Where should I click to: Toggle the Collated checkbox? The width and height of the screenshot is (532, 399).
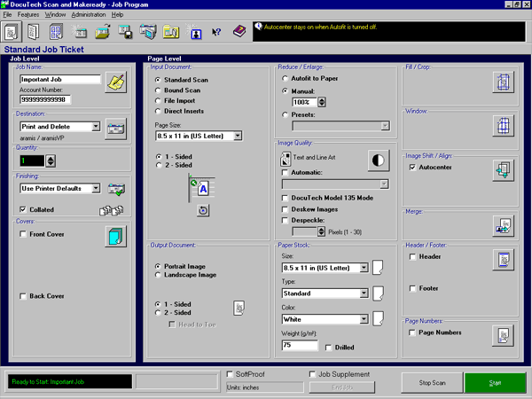23,209
